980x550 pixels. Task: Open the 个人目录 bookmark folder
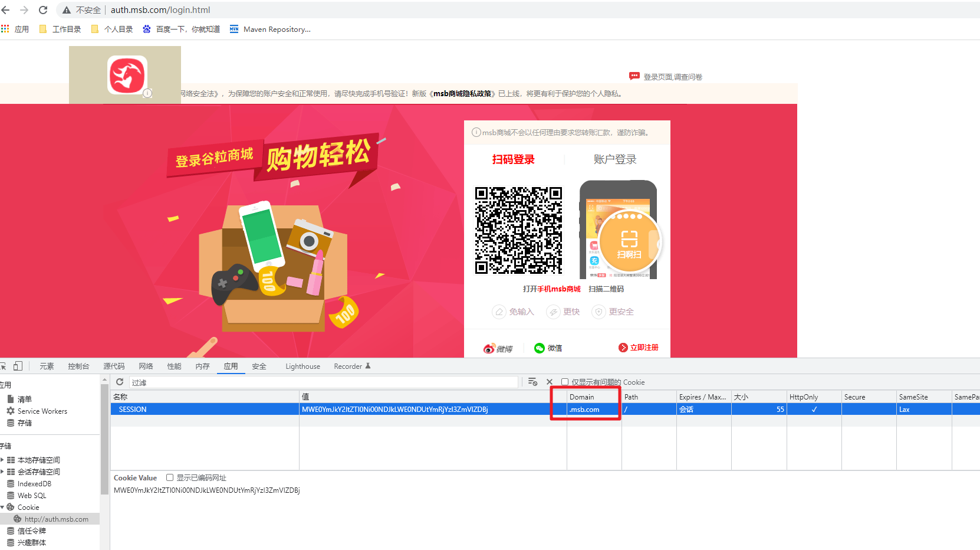(112, 29)
